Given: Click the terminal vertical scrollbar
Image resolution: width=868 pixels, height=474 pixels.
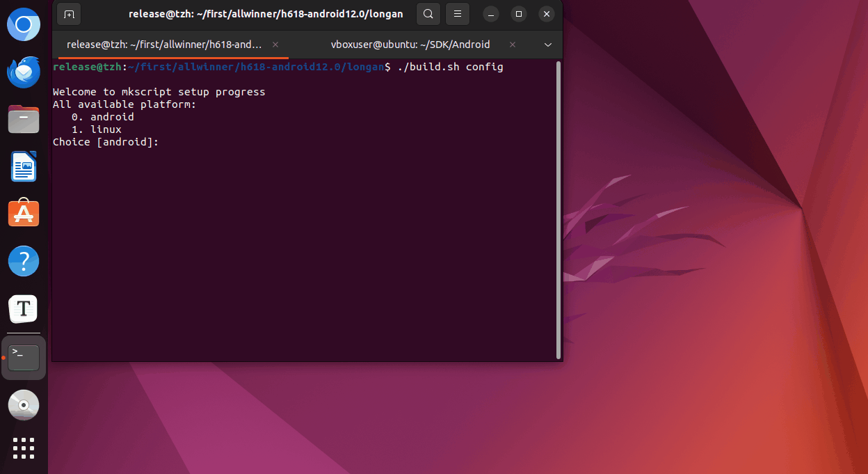Looking at the screenshot, I should [558, 209].
